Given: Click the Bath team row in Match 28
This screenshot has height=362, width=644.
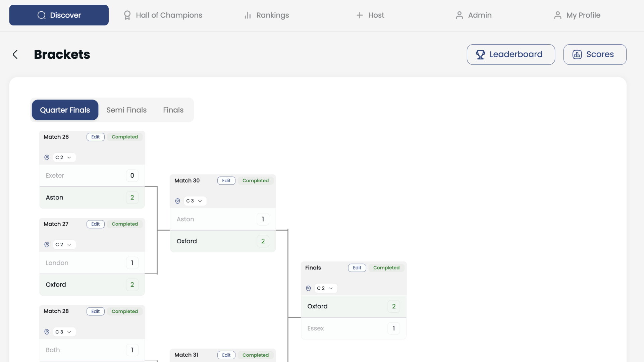Looking at the screenshot, I should (x=92, y=350).
